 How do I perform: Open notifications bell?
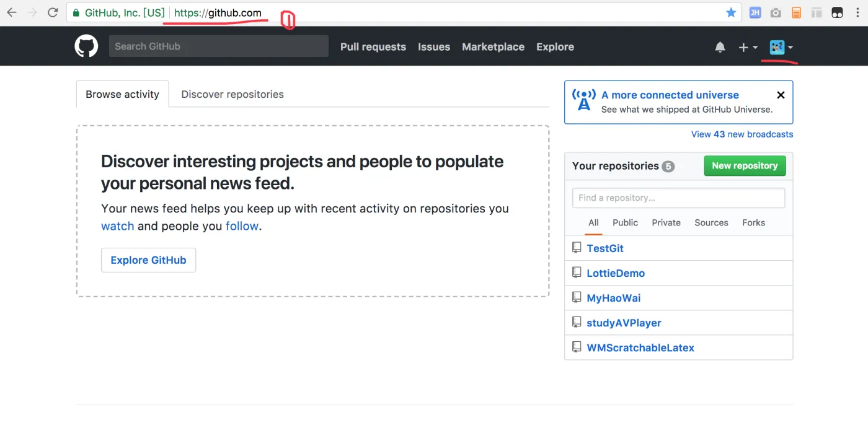pyautogui.click(x=720, y=47)
